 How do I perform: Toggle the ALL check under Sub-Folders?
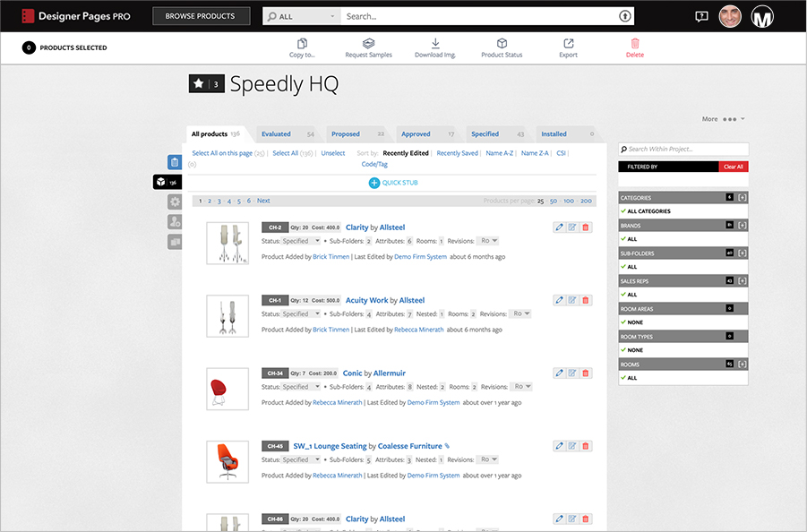tap(623, 267)
